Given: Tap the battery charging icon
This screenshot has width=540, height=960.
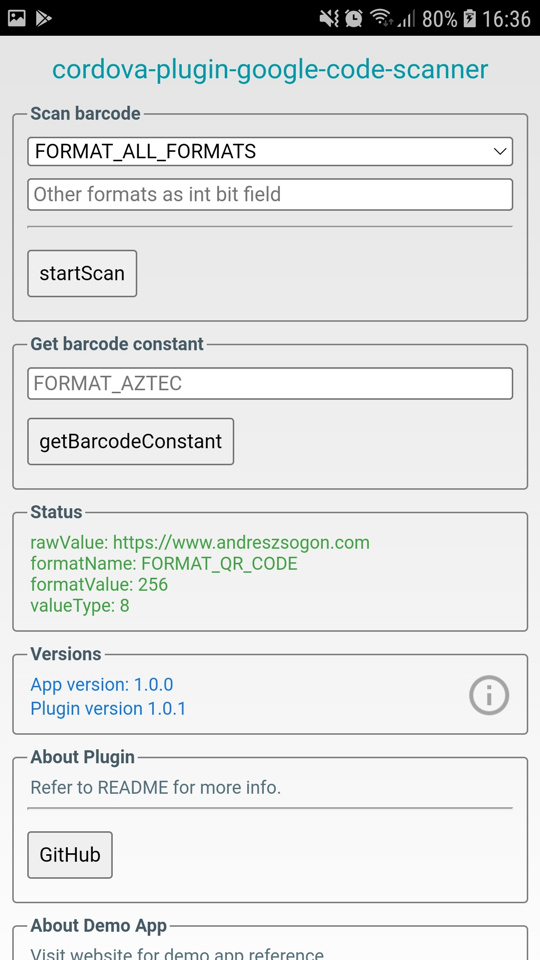Looking at the screenshot, I should 469,19.
